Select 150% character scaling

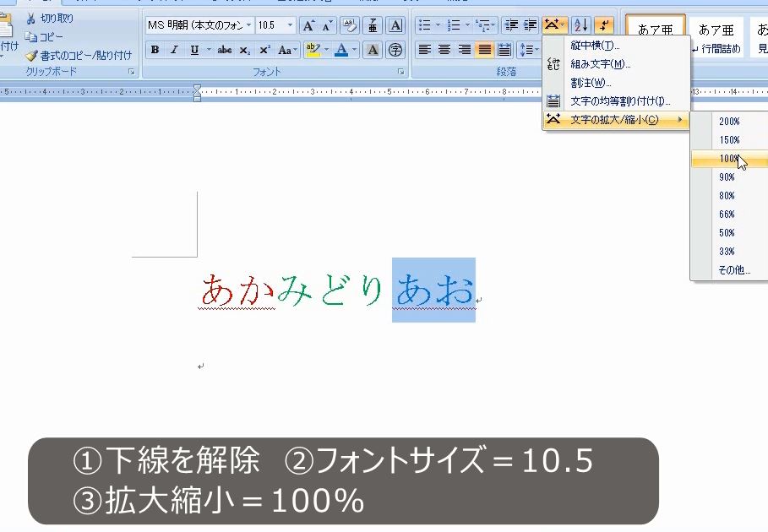click(x=729, y=140)
